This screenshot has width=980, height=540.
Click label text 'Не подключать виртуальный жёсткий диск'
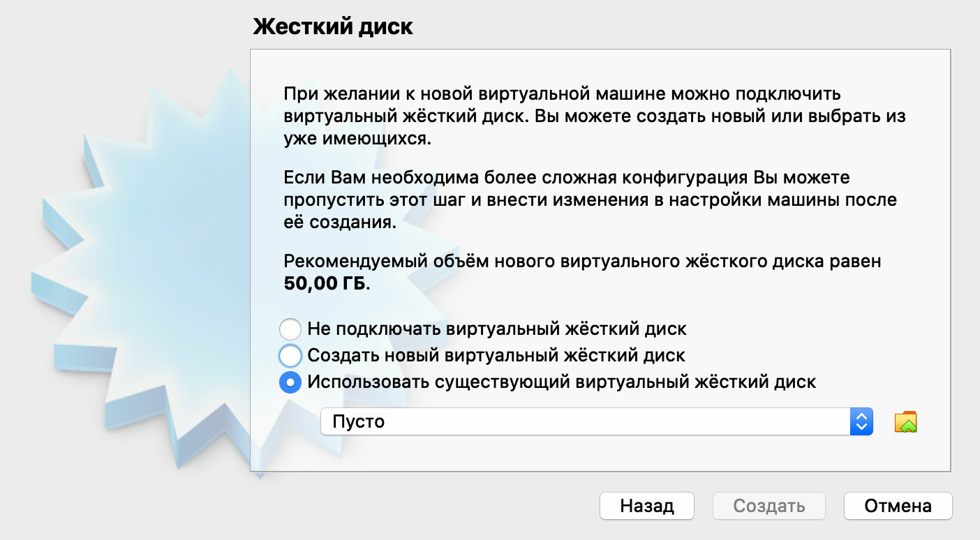pos(497,329)
